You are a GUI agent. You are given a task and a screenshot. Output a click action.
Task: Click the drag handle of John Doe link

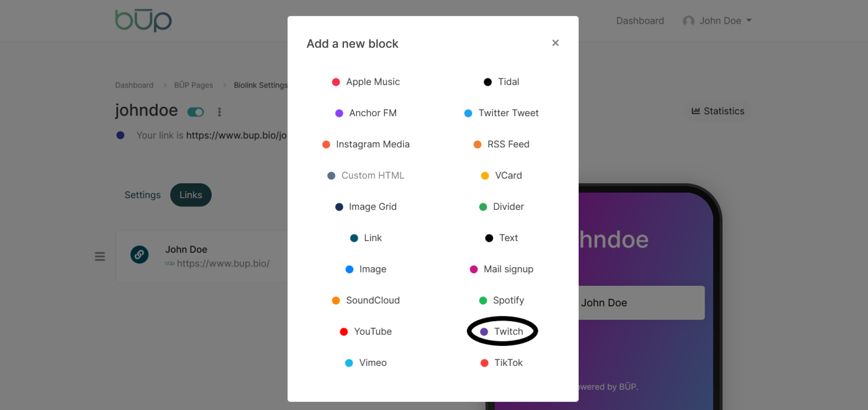(x=100, y=256)
